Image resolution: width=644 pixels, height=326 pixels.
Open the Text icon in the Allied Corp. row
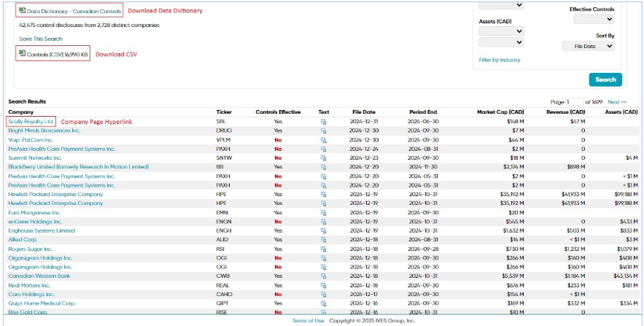(x=324, y=240)
